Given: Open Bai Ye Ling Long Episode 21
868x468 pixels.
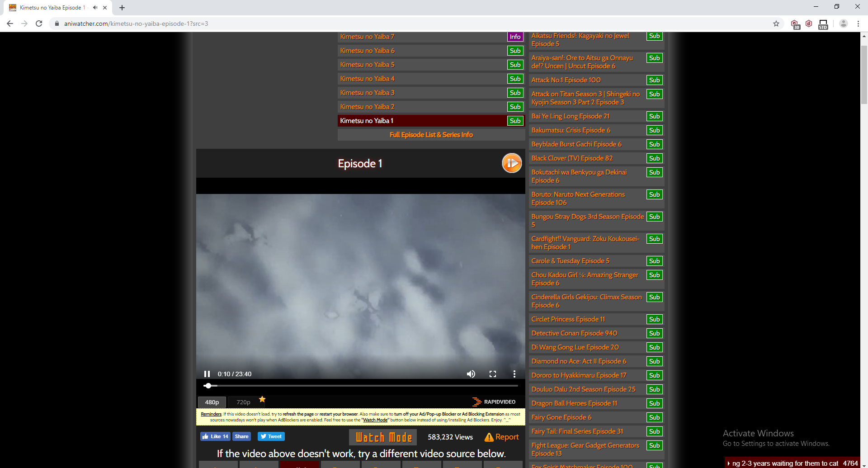Looking at the screenshot, I should tap(571, 116).
